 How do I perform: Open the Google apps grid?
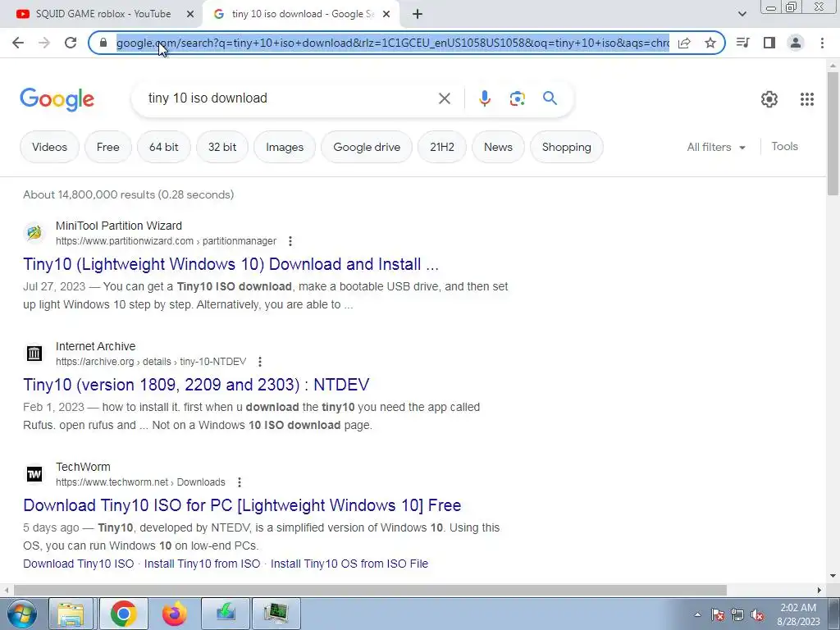tap(807, 99)
